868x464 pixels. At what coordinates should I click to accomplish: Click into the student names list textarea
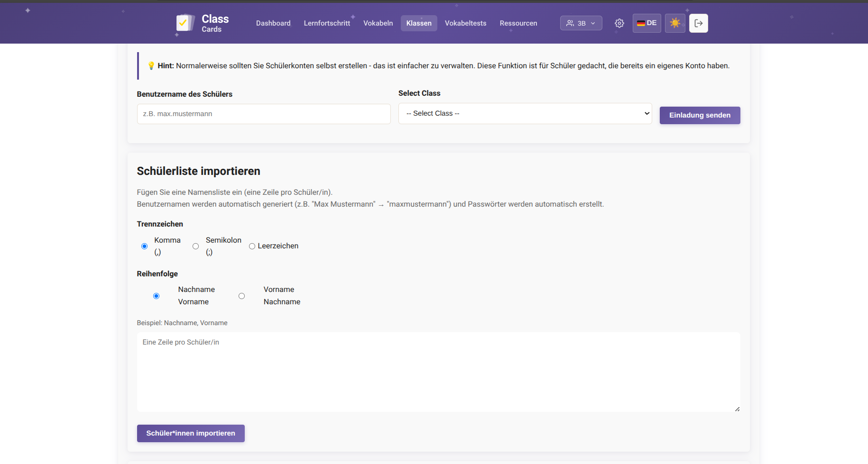click(438, 372)
